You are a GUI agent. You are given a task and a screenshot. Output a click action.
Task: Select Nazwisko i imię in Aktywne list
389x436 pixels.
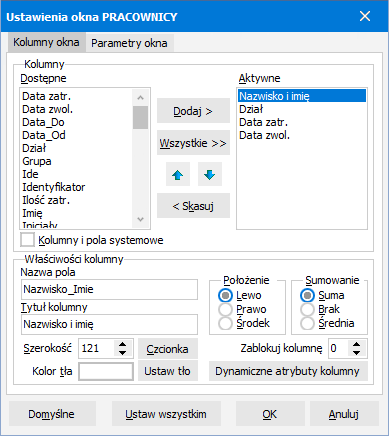[302, 96]
